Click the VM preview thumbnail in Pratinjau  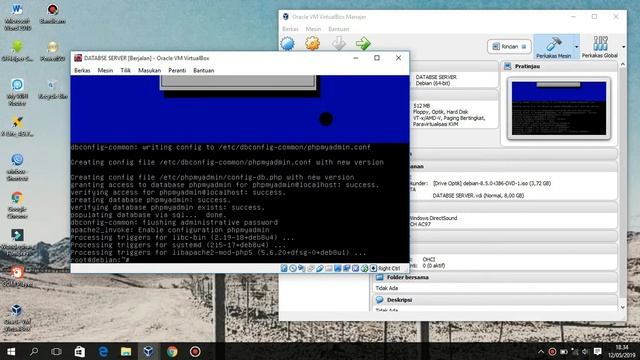[559, 108]
